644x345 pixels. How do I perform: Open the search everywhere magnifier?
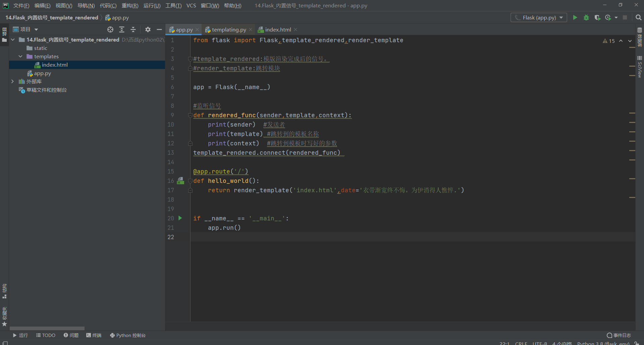click(x=638, y=17)
